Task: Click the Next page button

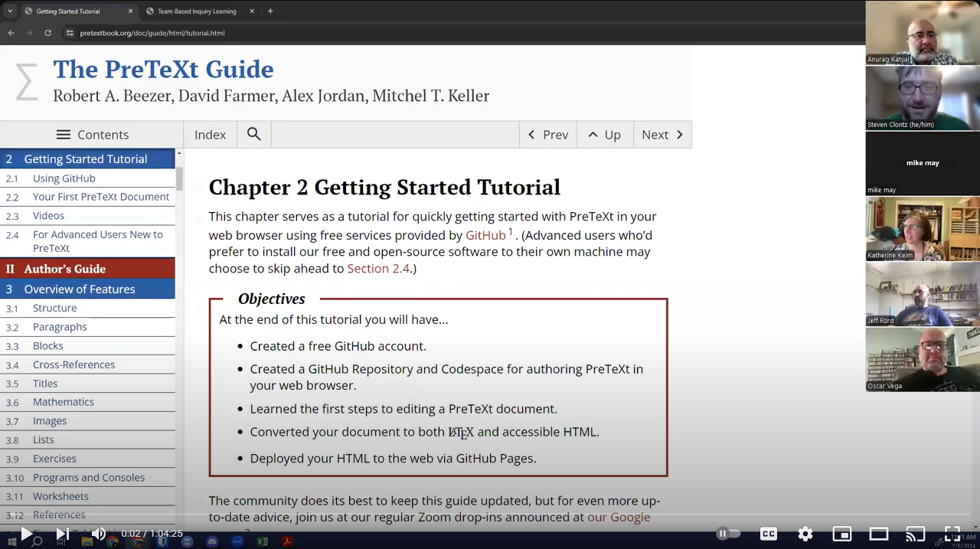Action: 662,135
